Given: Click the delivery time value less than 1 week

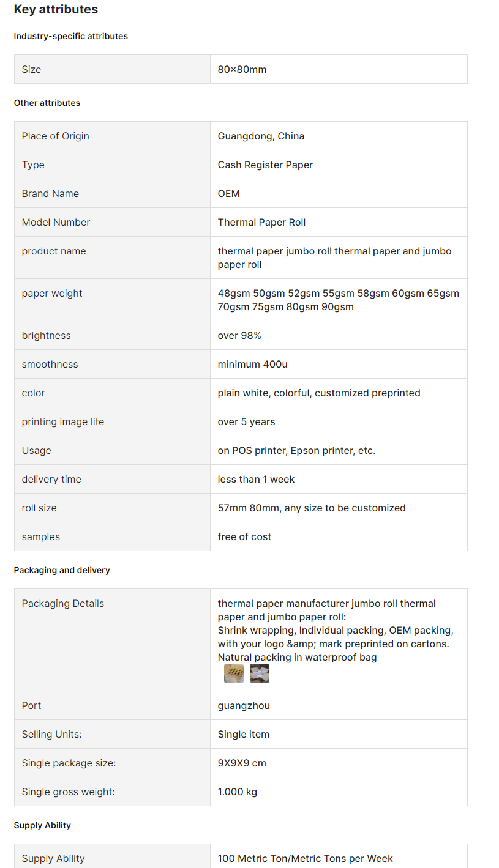Looking at the screenshot, I should (x=257, y=479).
